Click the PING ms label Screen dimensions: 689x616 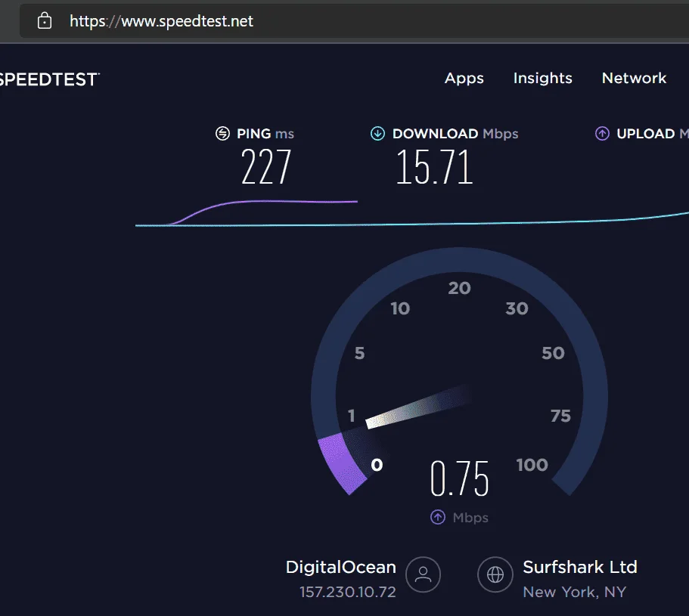click(265, 134)
